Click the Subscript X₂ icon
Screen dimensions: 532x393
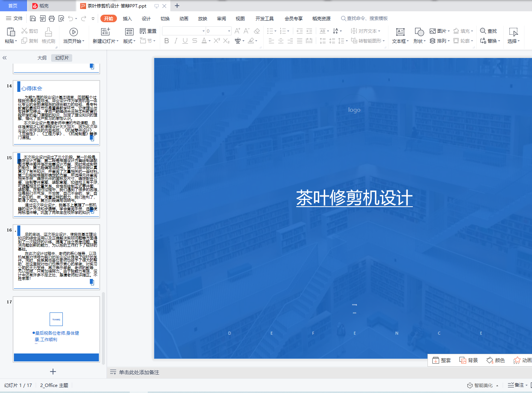[x=226, y=41]
